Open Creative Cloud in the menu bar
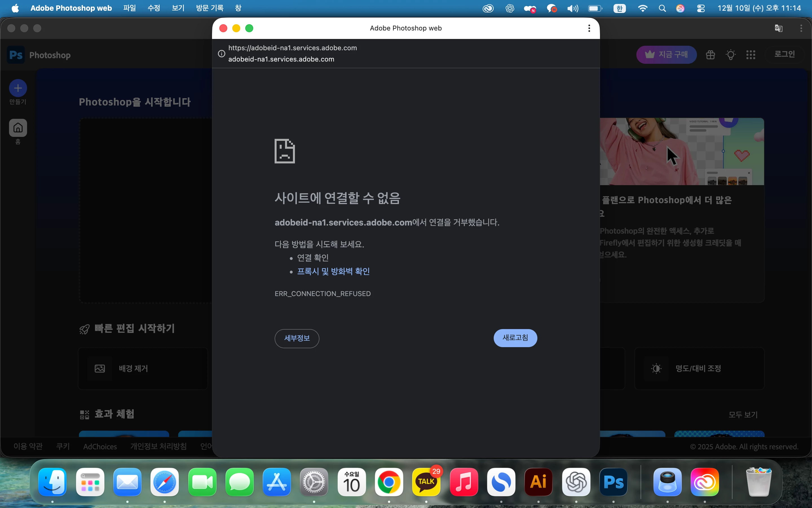 click(488, 8)
